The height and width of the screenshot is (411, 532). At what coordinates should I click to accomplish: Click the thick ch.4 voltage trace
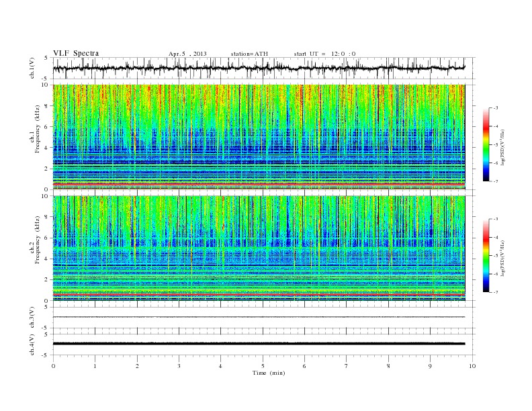pos(259,344)
